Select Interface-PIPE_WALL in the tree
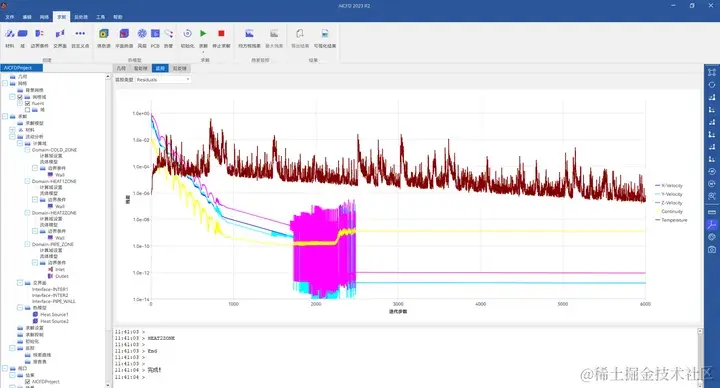The image size is (720, 388). (54, 301)
